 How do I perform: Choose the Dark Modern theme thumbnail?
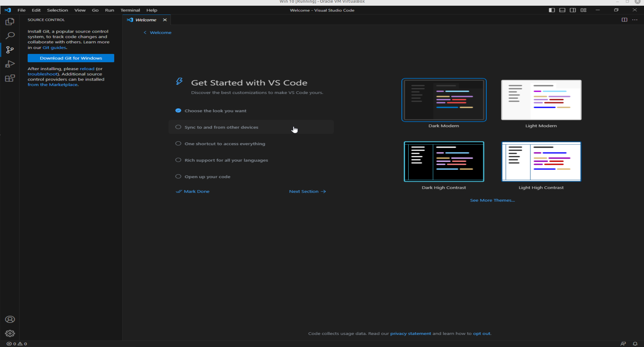tap(444, 100)
